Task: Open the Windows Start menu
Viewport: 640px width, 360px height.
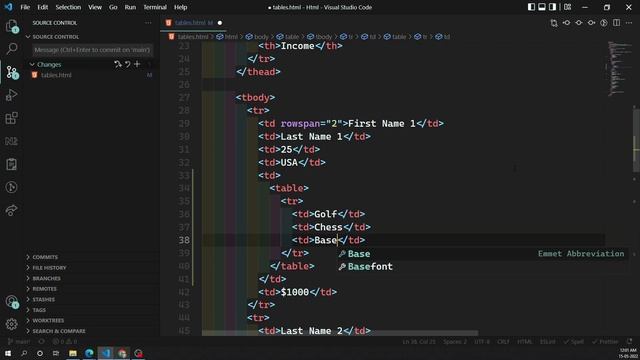Action: click(x=8, y=353)
